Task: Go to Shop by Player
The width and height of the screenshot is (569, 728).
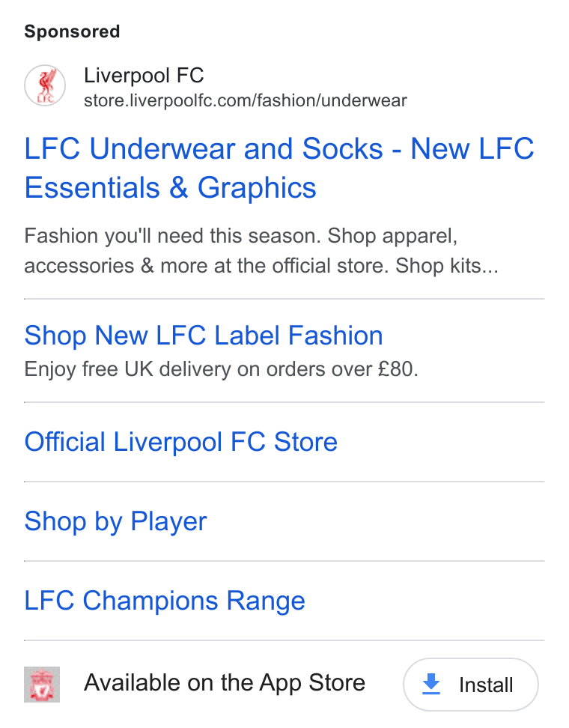Action: [115, 521]
